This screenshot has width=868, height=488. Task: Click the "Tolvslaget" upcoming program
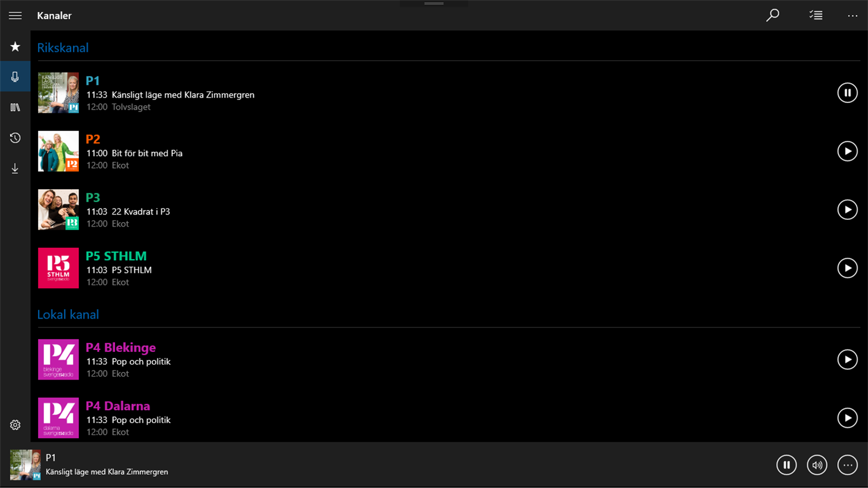(131, 107)
